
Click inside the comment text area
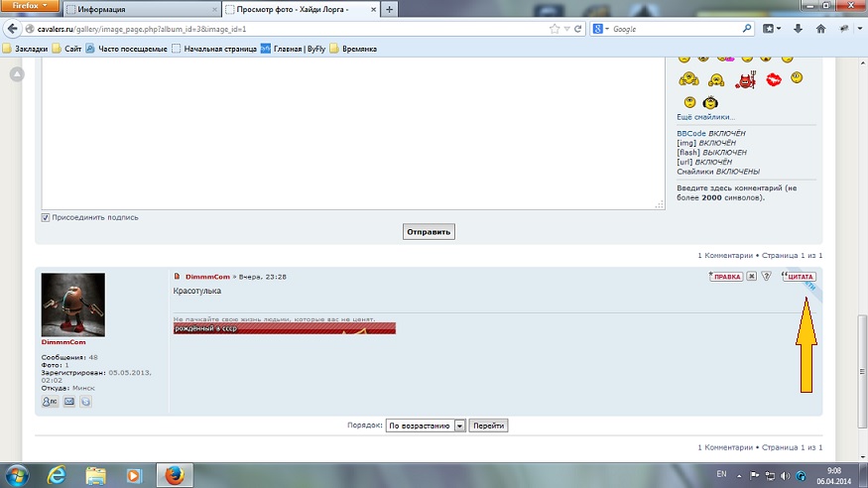coord(347,129)
